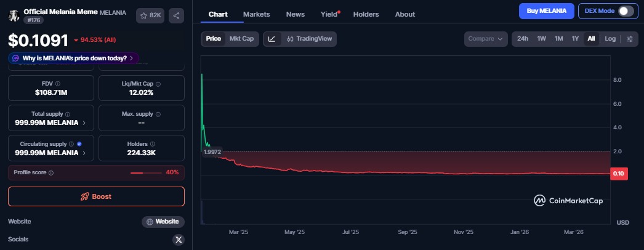Open Max. supply info icon

158,114
